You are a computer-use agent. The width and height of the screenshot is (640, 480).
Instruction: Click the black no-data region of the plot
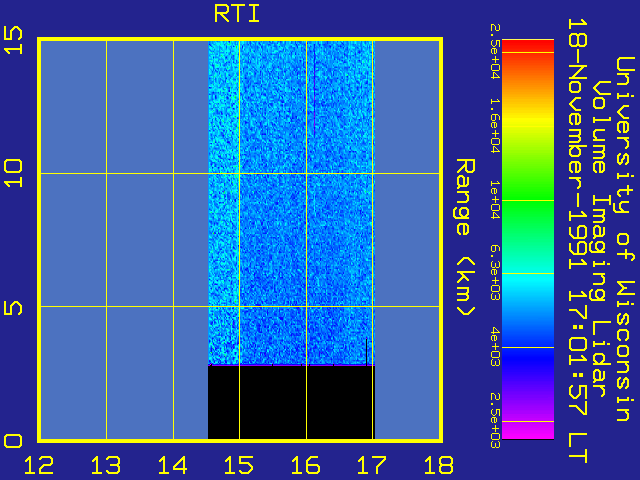(291, 402)
